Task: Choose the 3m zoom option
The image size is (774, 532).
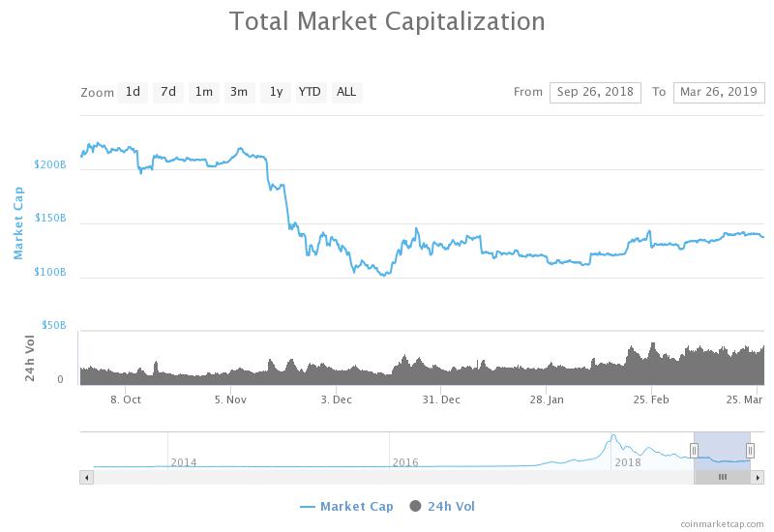Action: pyautogui.click(x=239, y=92)
